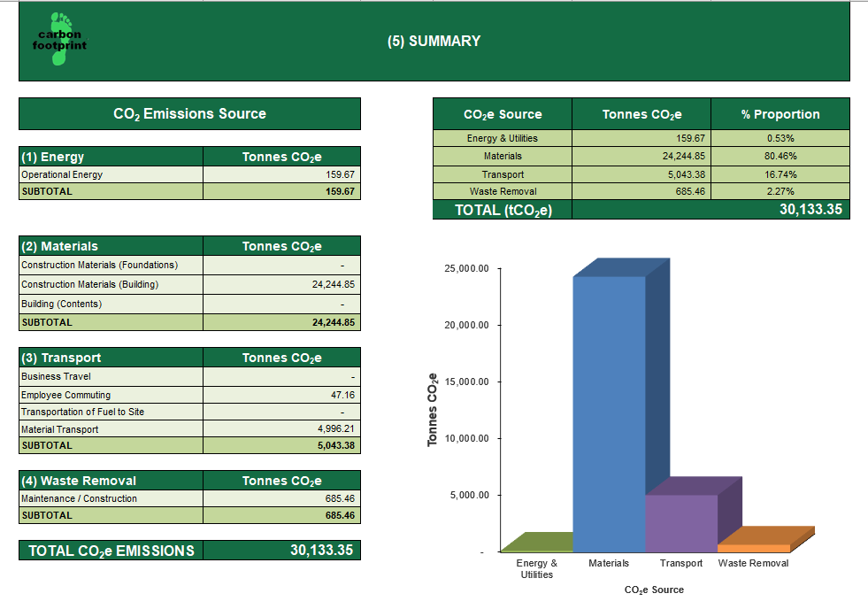Screen dimensions: 868x609
Task: Select the chart's "CO2e Source" axis title
Action: 654,590
